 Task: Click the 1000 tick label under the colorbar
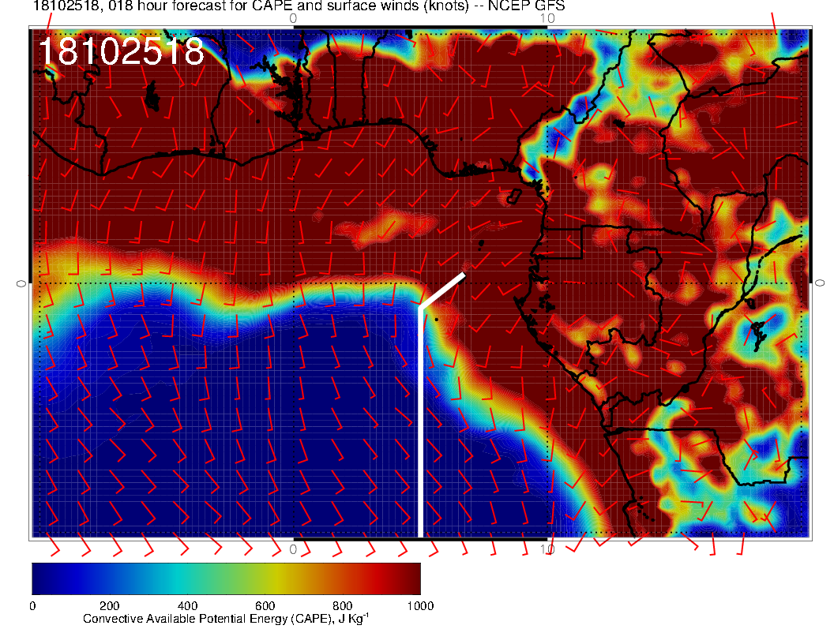click(x=419, y=606)
